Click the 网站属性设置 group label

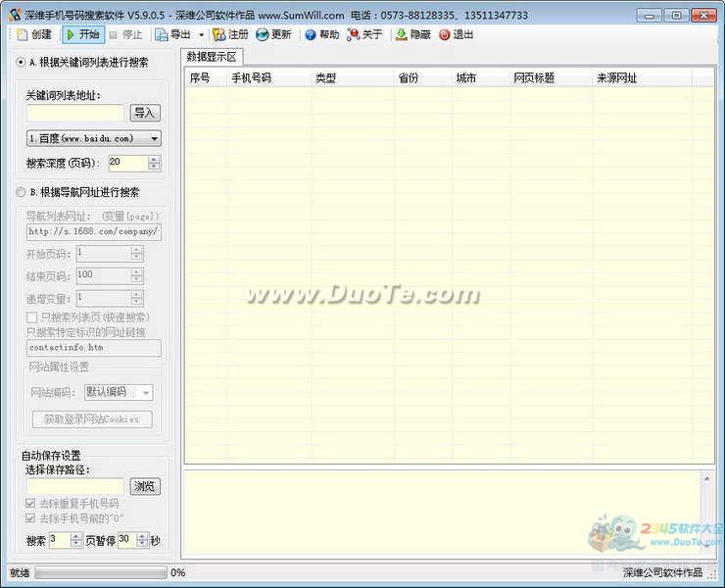click(59, 367)
